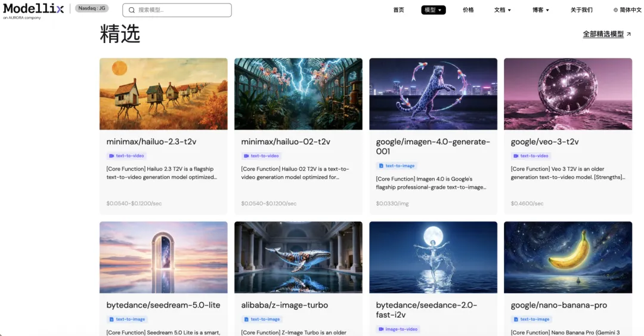Click the text-to-video tag on hailuo-2.3-t2v
Viewport: 644px width, 336px height.
(x=126, y=156)
